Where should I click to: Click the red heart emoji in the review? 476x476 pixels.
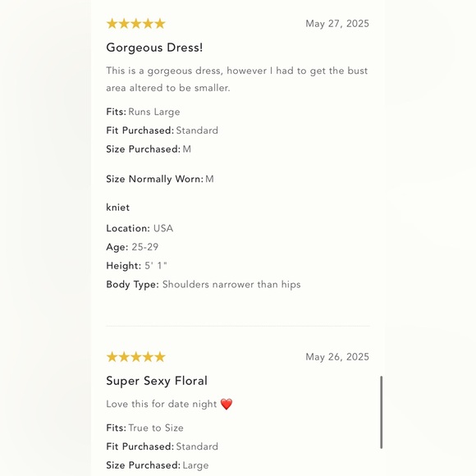coord(227,404)
